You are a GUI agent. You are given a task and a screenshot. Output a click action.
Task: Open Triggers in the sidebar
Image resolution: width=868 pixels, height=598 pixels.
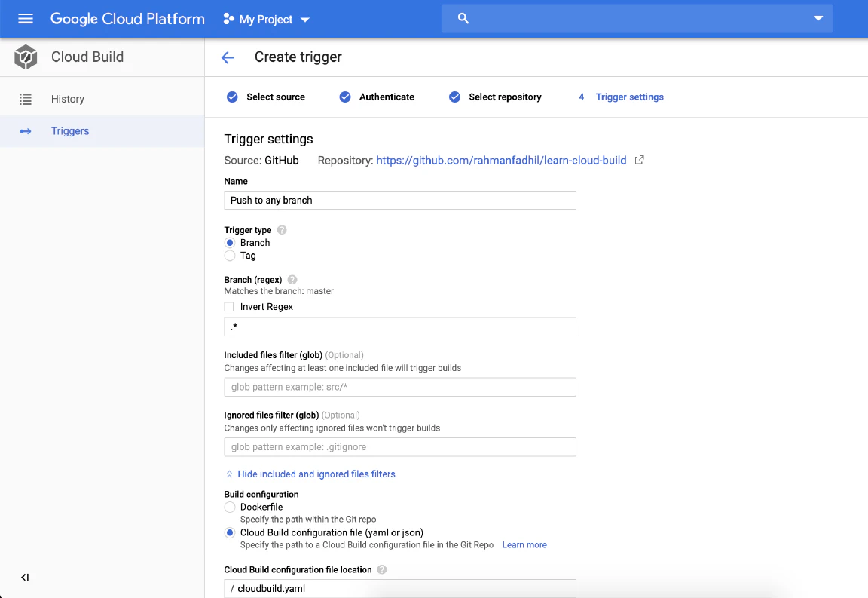click(x=102, y=131)
